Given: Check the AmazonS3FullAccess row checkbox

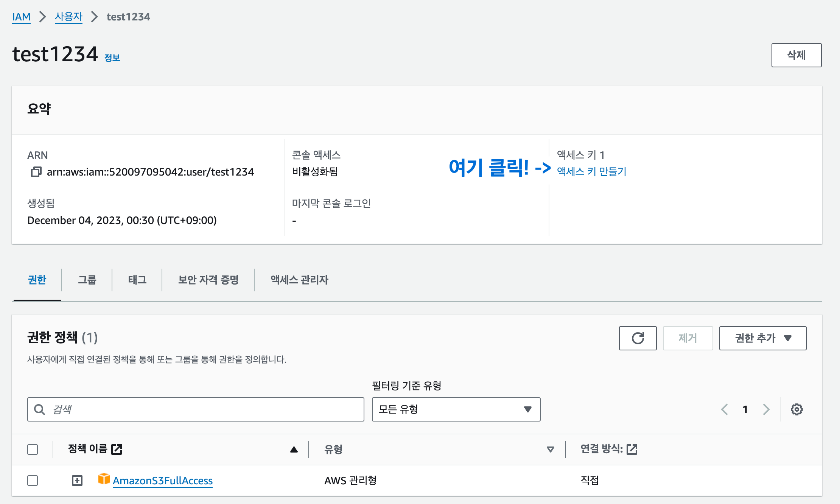Looking at the screenshot, I should (x=33, y=481).
